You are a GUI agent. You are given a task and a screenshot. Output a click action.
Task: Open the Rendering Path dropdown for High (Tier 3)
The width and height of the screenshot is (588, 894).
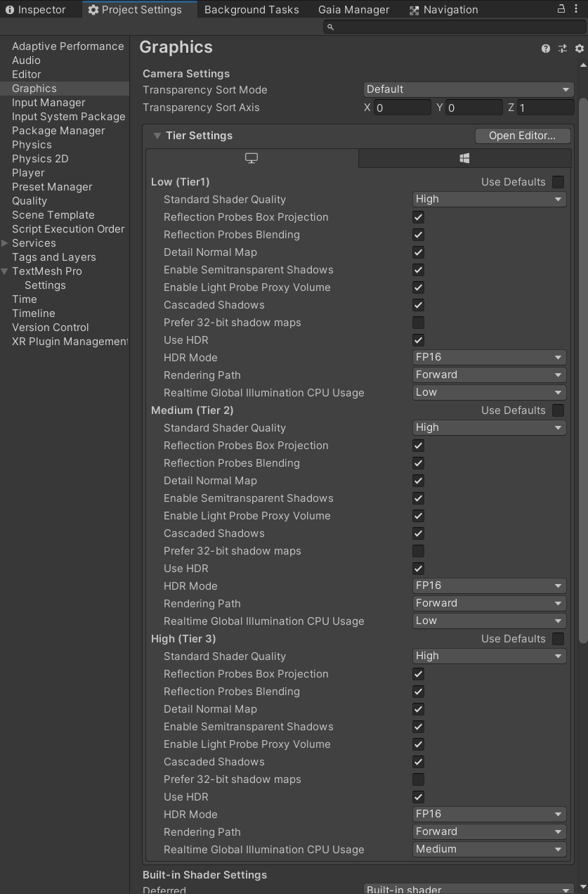click(488, 831)
